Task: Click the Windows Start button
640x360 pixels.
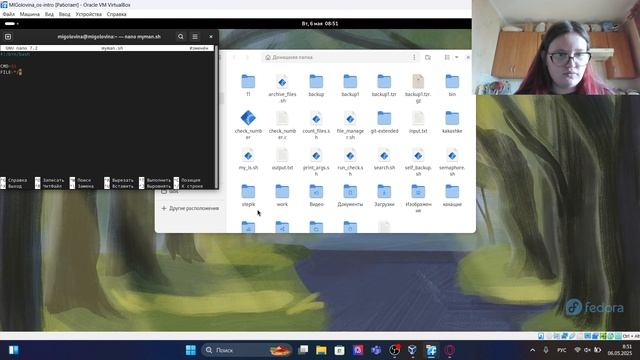Action: (191, 350)
